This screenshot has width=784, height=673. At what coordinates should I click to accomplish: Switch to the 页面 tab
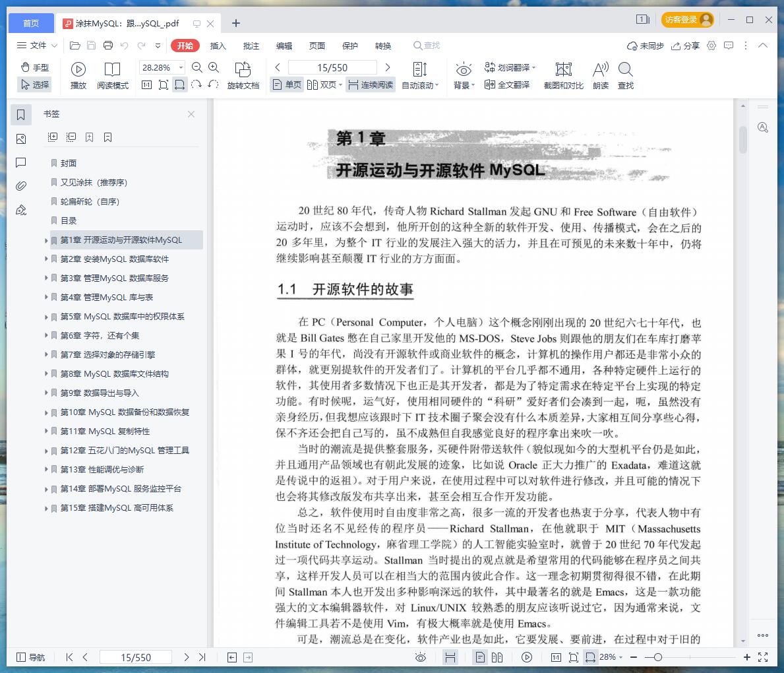click(317, 46)
